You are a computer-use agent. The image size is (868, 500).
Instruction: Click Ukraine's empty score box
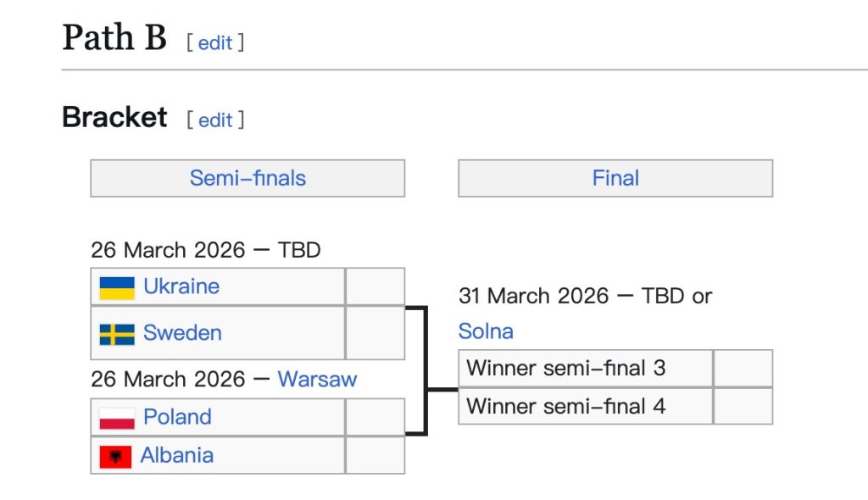click(x=375, y=287)
